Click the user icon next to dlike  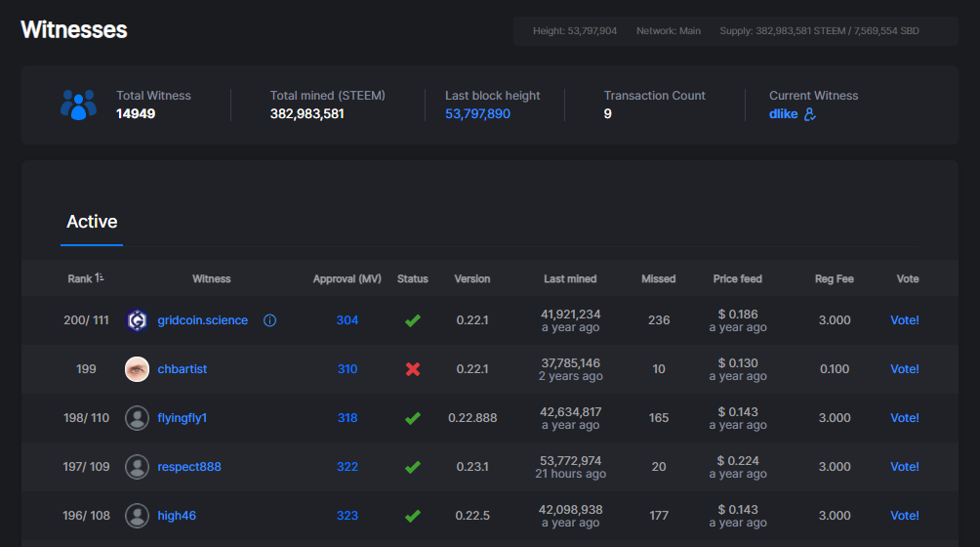(810, 113)
